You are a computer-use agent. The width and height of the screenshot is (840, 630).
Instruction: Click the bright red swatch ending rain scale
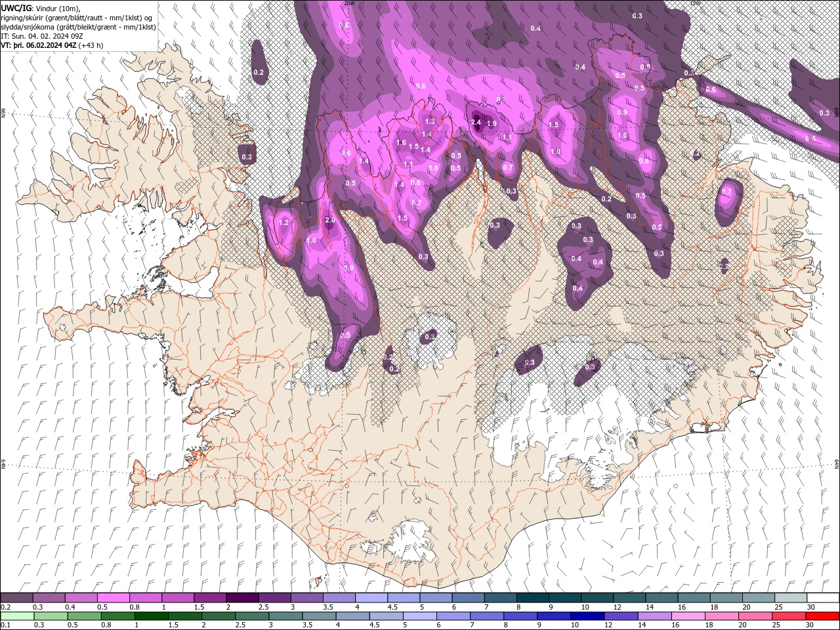(x=822, y=616)
